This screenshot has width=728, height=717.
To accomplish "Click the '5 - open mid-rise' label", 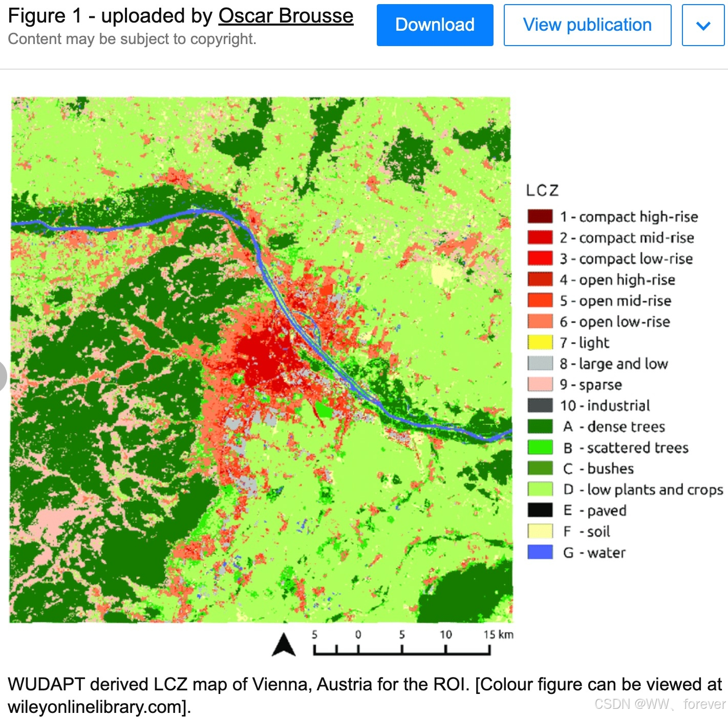I will point(615,301).
